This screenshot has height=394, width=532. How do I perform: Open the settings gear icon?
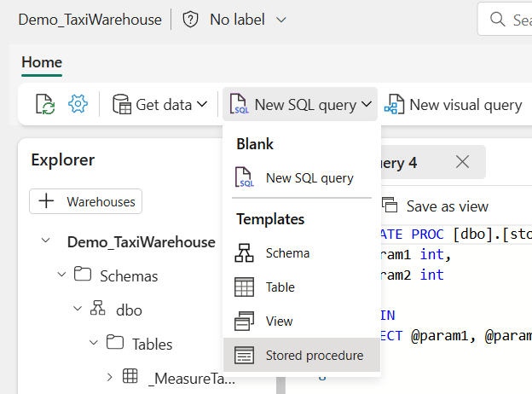point(78,105)
